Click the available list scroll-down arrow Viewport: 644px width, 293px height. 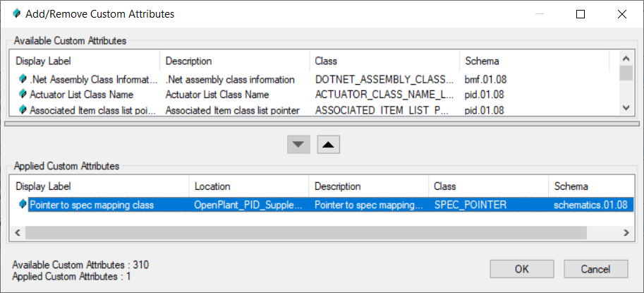(x=626, y=107)
